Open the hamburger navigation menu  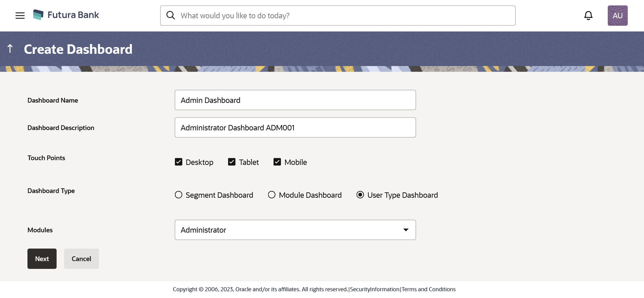pyautogui.click(x=20, y=16)
